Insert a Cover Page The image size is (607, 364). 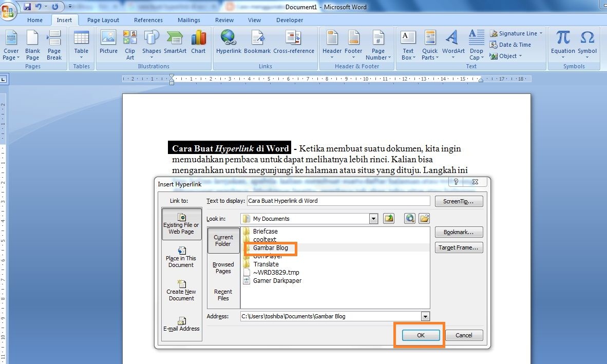click(11, 45)
